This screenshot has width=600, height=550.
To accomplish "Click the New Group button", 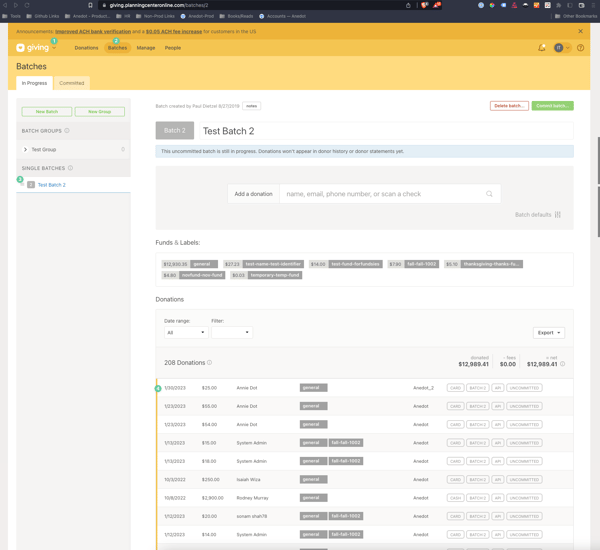I will [99, 111].
